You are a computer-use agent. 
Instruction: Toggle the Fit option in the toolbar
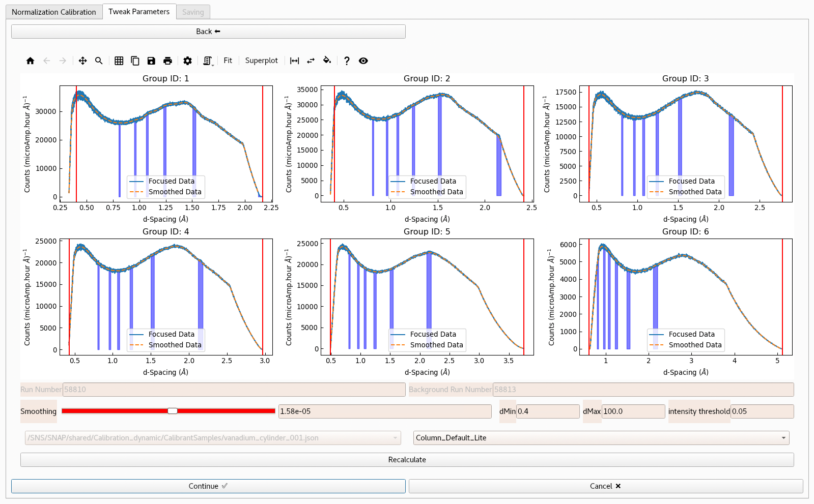[228, 61]
